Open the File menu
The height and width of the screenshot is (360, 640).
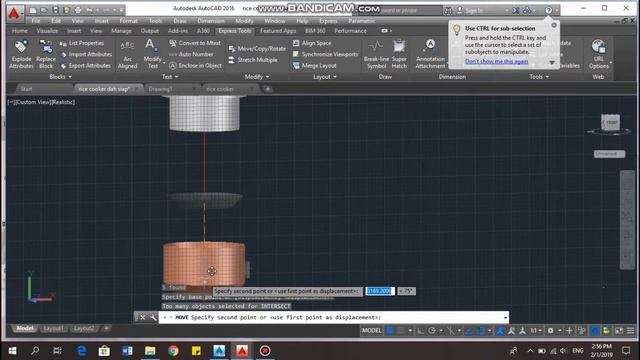pyautogui.click(x=36, y=21)
